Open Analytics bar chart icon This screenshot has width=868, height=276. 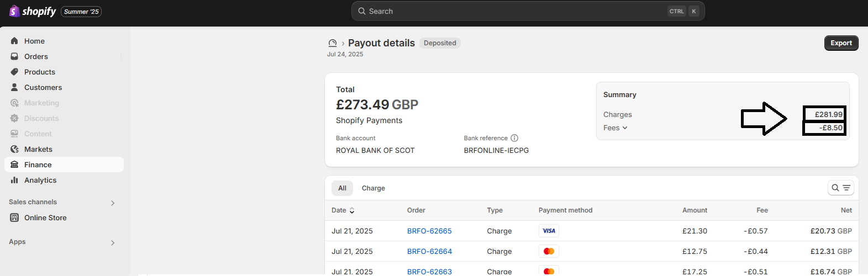[x=14, y=180]
